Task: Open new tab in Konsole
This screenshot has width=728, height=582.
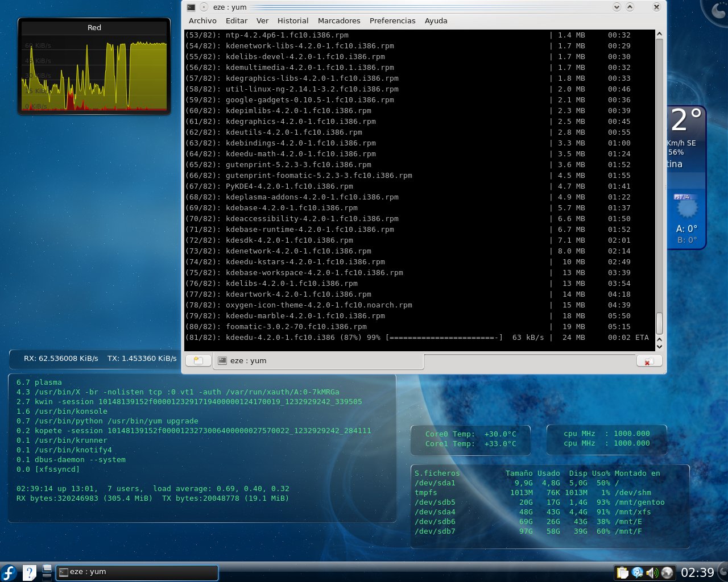Action: click(198, 360)
